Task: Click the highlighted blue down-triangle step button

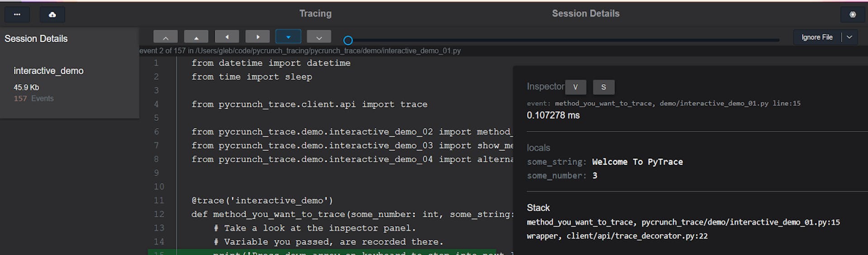Action: point(288,37)
